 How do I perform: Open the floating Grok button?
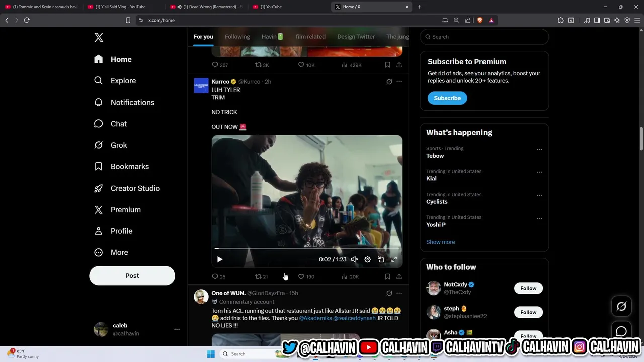621,306
